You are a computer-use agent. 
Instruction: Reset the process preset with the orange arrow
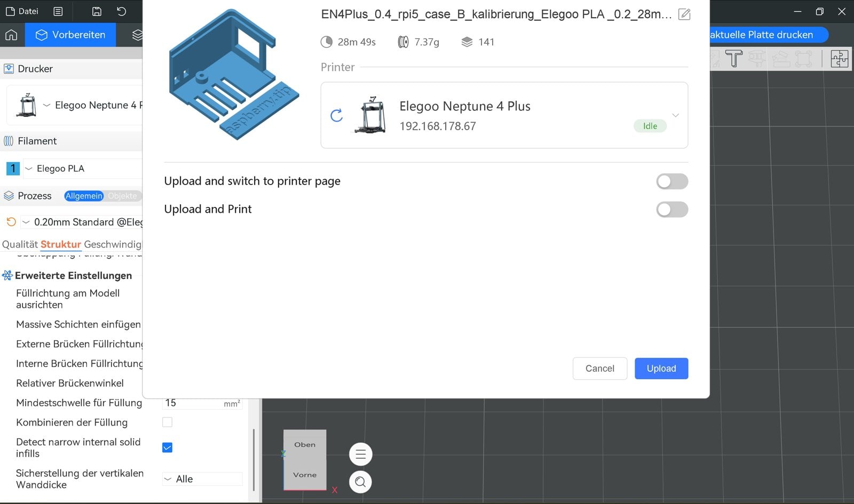[11, 222]
